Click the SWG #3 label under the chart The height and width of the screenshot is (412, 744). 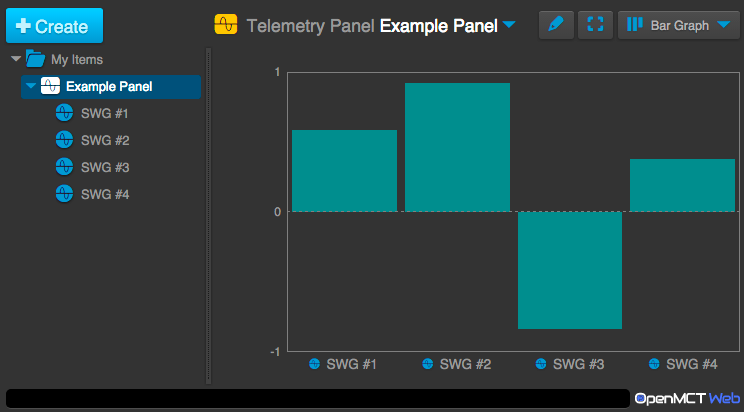[578, 364]
